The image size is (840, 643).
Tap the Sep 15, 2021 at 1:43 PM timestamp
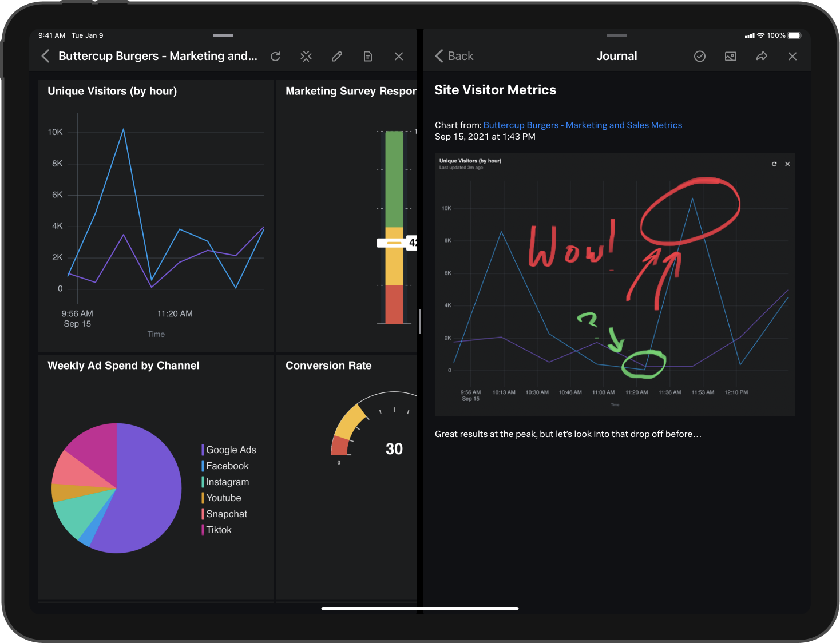click(x=485, y=137)
